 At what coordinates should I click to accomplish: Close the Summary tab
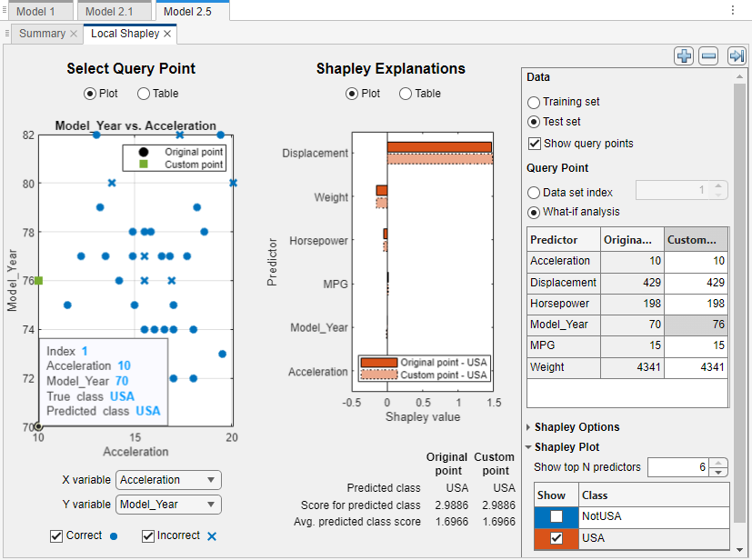click(73, 34)
